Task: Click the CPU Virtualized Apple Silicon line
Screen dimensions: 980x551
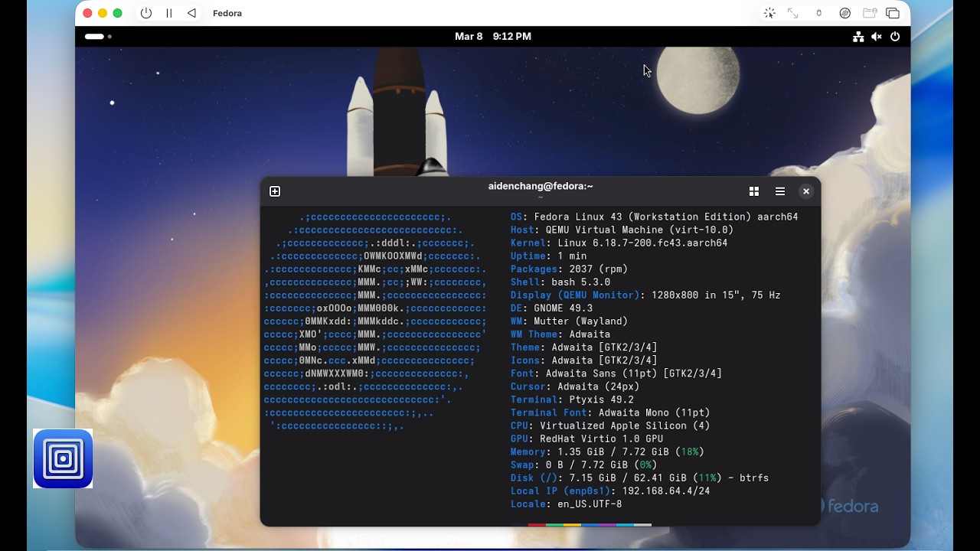Action: (x=611, y=425)
